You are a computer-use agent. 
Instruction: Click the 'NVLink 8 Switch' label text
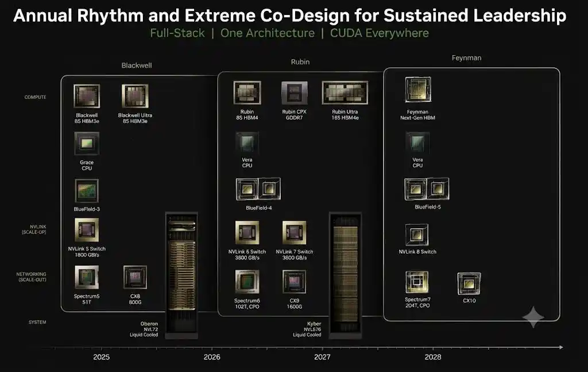point(417,252)
